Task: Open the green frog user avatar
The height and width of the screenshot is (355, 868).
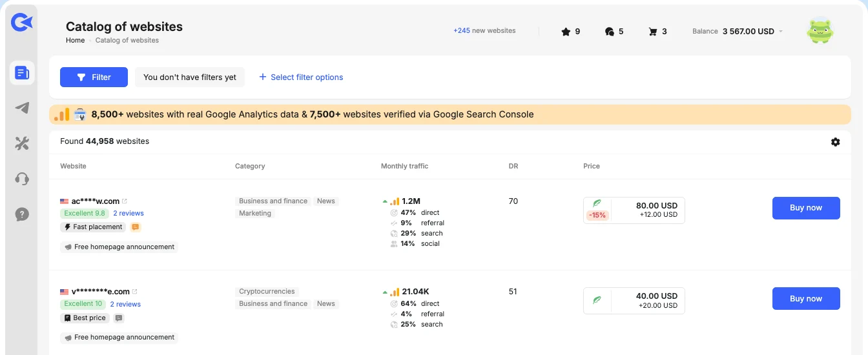Action: pos(820,30)
